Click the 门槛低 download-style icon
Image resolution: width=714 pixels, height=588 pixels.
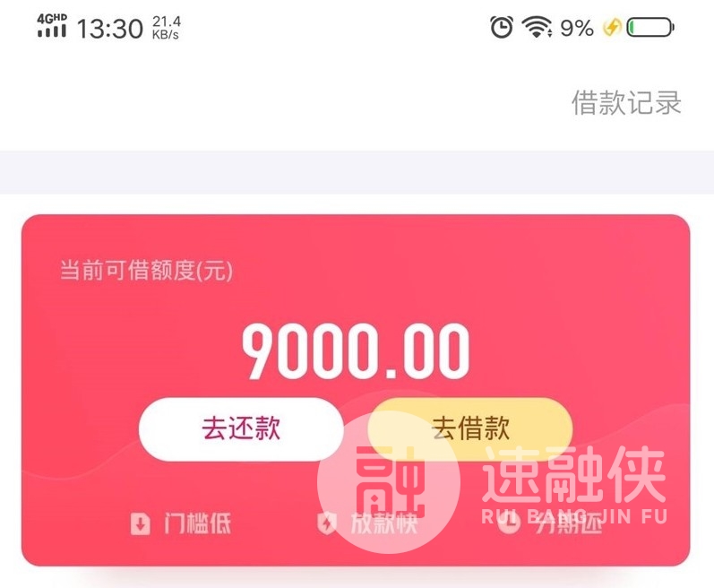141,523
